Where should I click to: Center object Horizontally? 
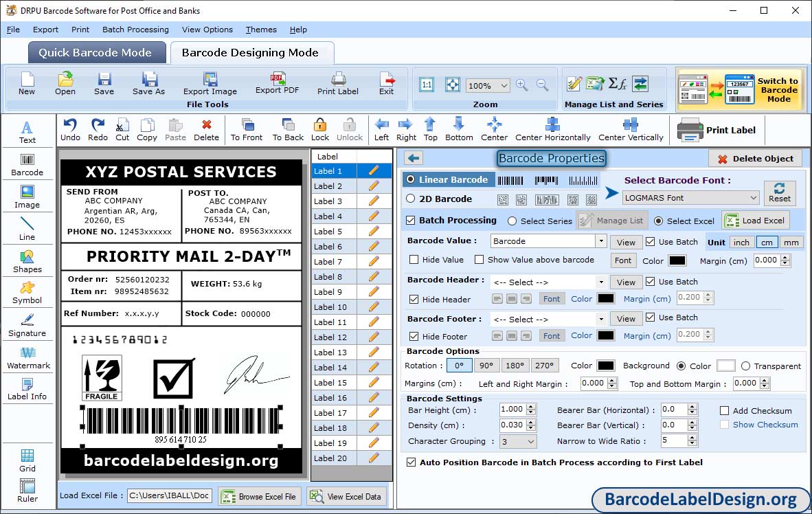tap(552, 130)
